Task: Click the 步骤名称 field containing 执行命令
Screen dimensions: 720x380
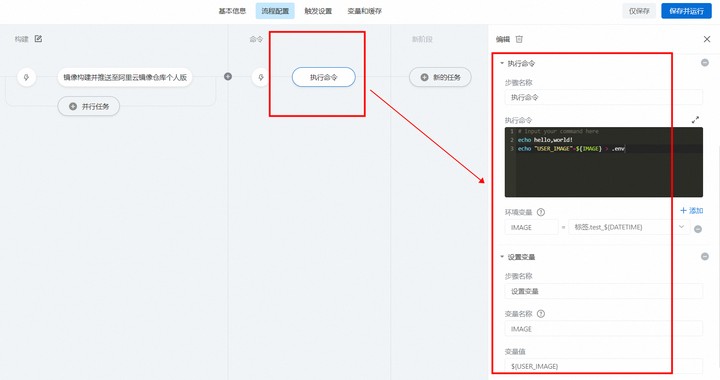Action: (x=603, y=97)
